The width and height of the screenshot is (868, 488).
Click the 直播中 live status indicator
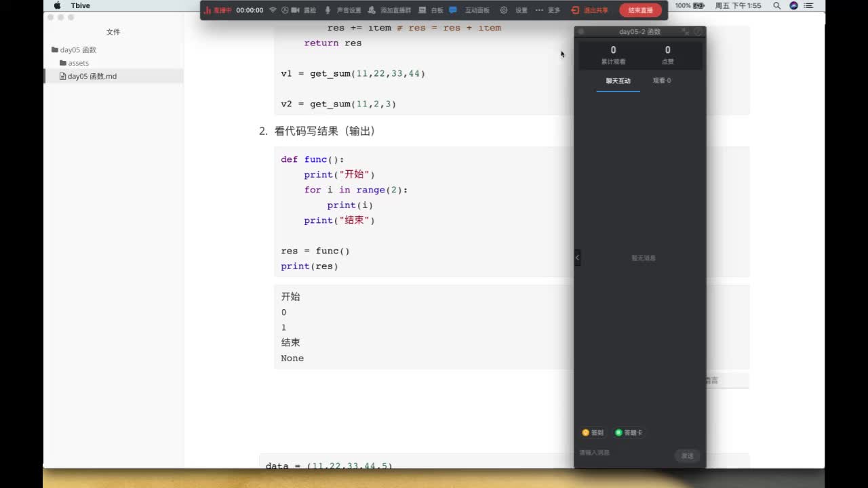coord(218,10)
